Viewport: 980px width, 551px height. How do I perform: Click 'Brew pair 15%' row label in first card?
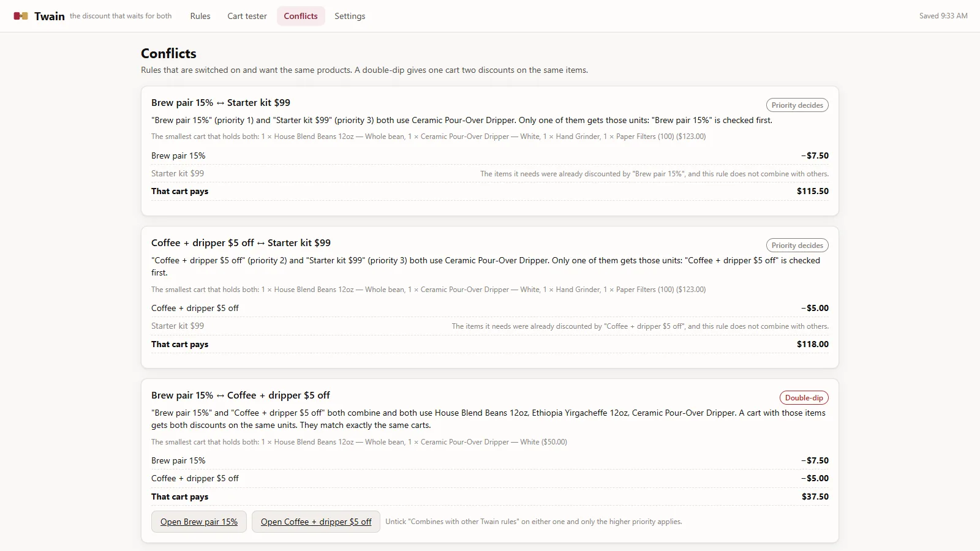178,156
